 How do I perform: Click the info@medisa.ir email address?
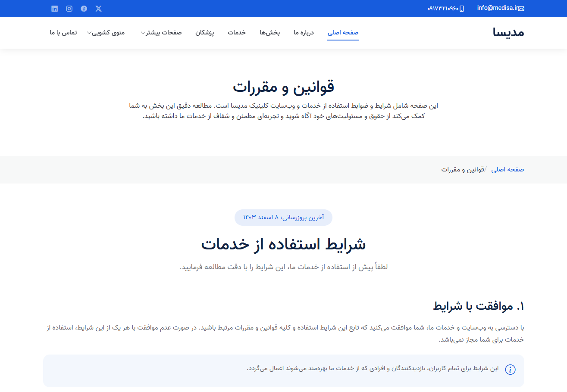498,7
